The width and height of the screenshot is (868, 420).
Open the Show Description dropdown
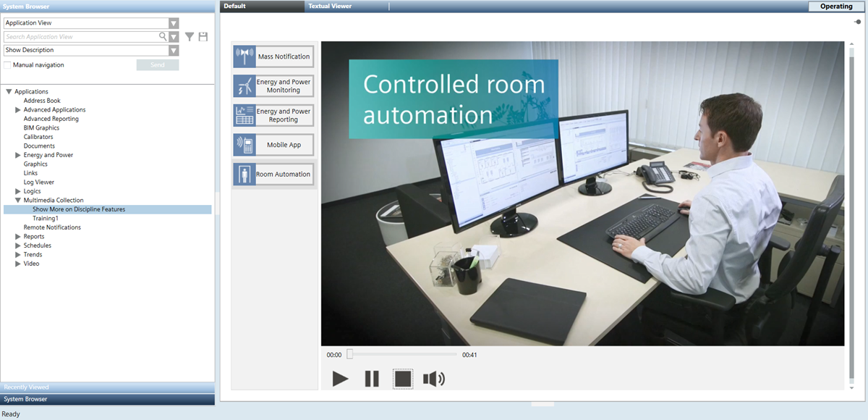pyautogui.click(x=174, y=51)
